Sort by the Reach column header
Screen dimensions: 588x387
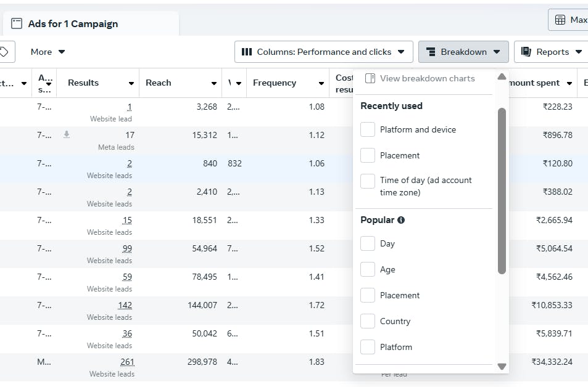pos(159,83)
